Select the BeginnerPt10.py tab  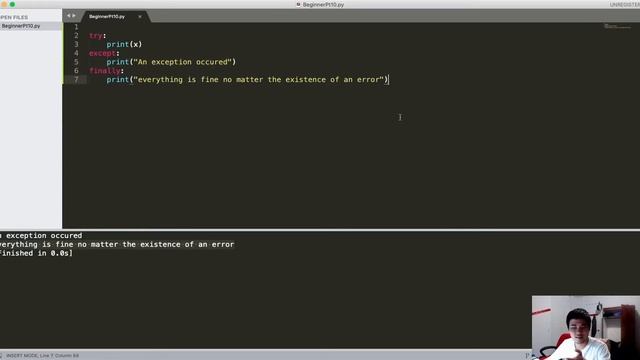coord(107,17)
